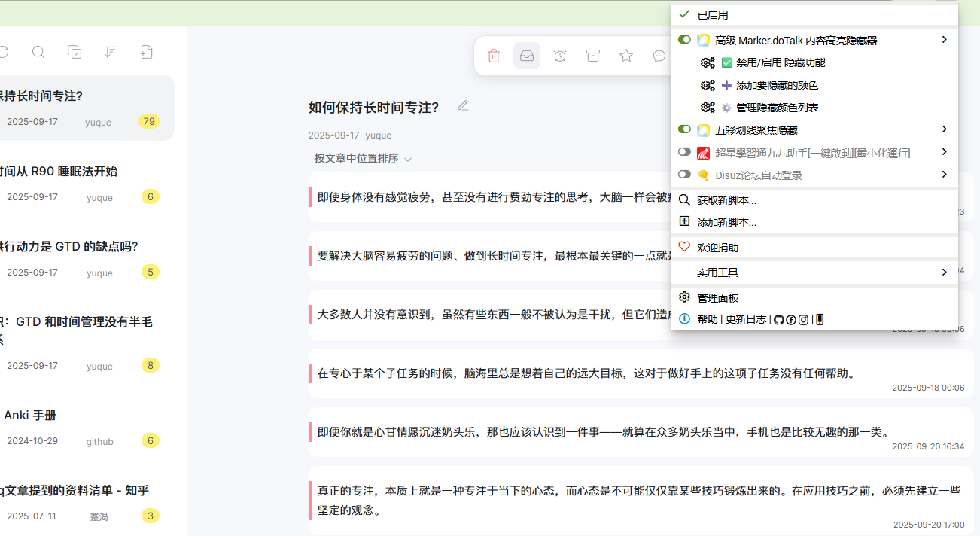Select 管理隐藏颜色列表 menu command
Screen dimensions: 980x536
[777, 108]
